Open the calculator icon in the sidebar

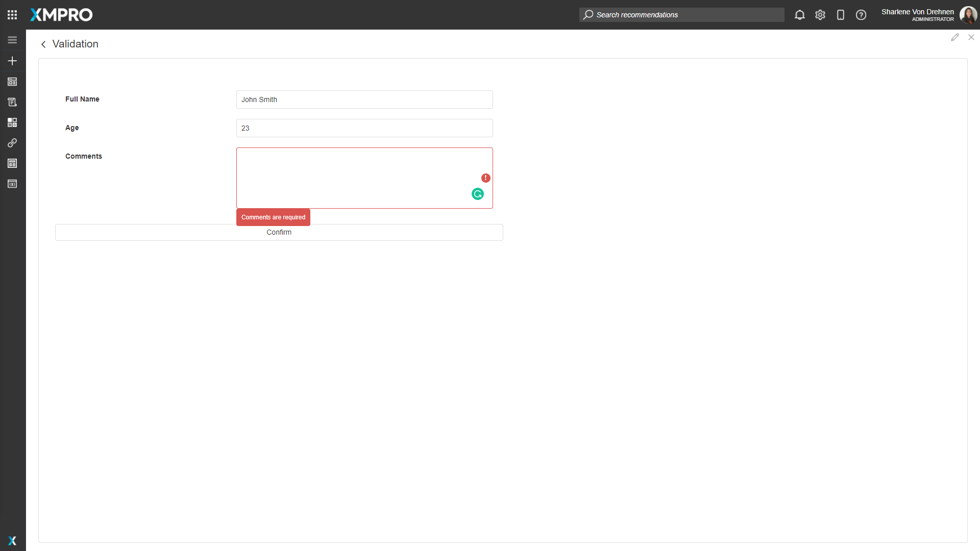(x=12, y=163)
